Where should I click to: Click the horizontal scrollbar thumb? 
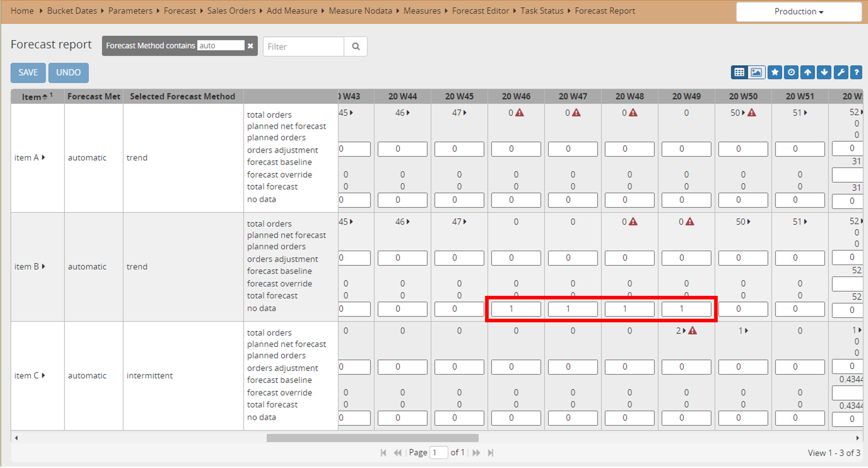point(372,438)
